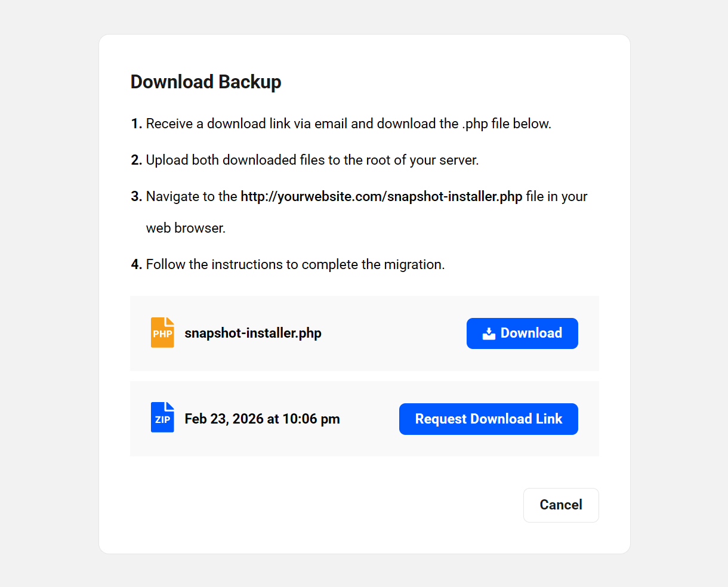Click the folded corner of the PHP file icon
The width and height of the screenshot is (728, 587).
click(x=171, y=322)
